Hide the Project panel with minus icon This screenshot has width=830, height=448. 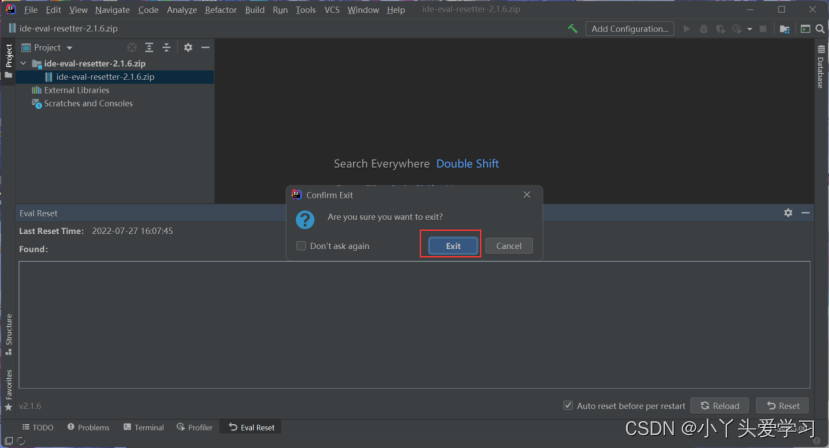[205, 48]
